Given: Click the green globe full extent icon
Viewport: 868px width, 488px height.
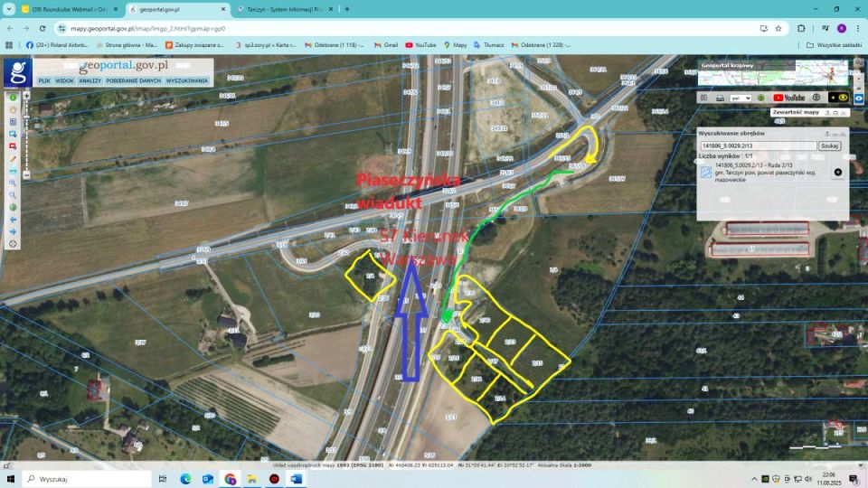Looking at the screenshot, I should pyautogui.click(x=13, y=207).
